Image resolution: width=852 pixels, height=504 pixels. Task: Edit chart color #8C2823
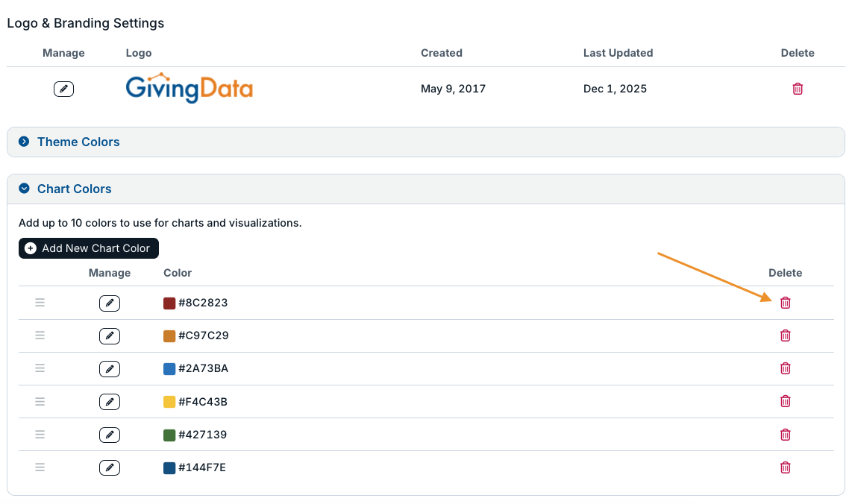[109, 303]
